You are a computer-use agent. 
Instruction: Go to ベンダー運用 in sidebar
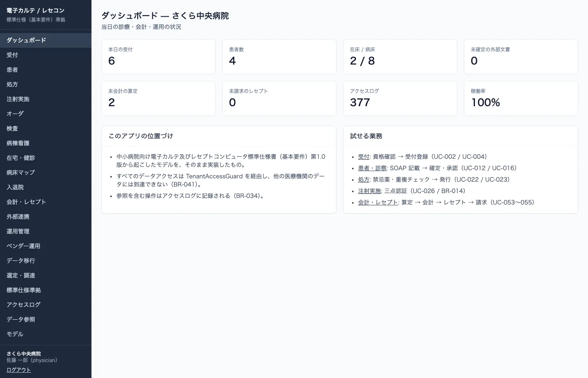click(x=46, y=246)
